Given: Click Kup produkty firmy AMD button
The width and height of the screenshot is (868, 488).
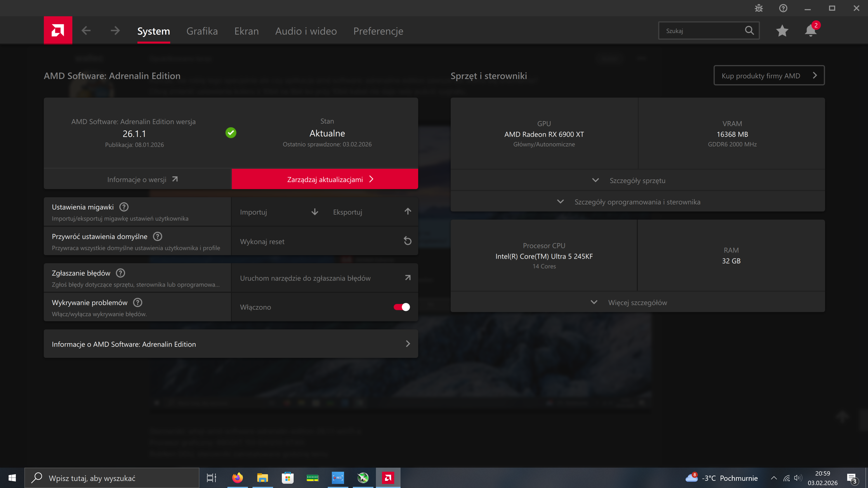Looking at the screenshot, I should (x=769, y=75).
